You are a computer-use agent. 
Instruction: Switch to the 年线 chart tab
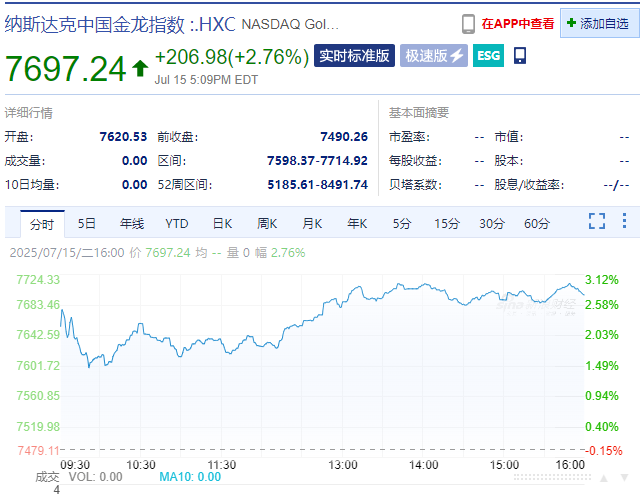tap(132, 223)
